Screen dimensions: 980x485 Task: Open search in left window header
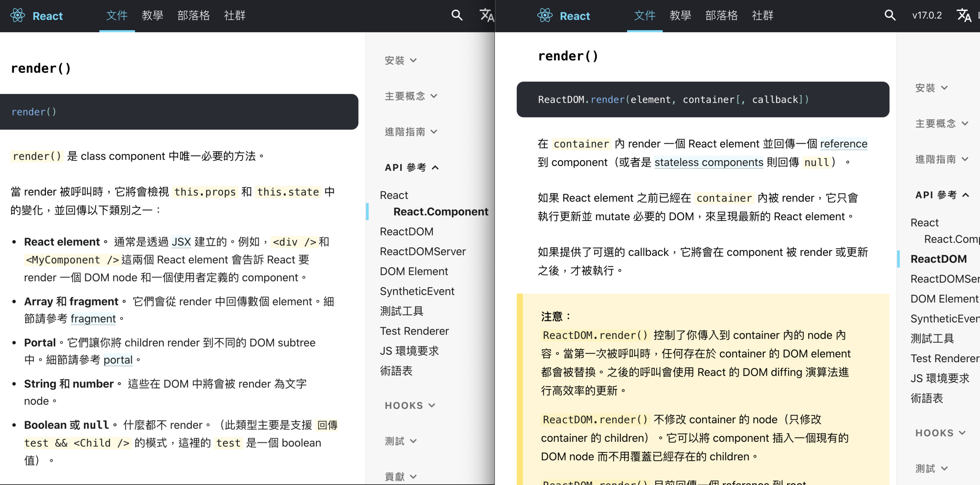pyautogui.click(x=457, y=16)
